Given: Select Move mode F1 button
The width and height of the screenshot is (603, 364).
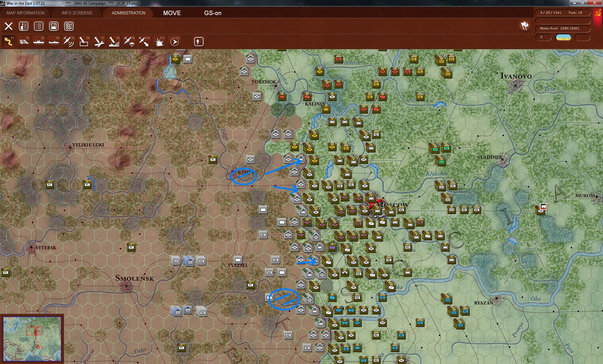Looking at the screenshot, I should pyautogui.click(x=9, y=41).
